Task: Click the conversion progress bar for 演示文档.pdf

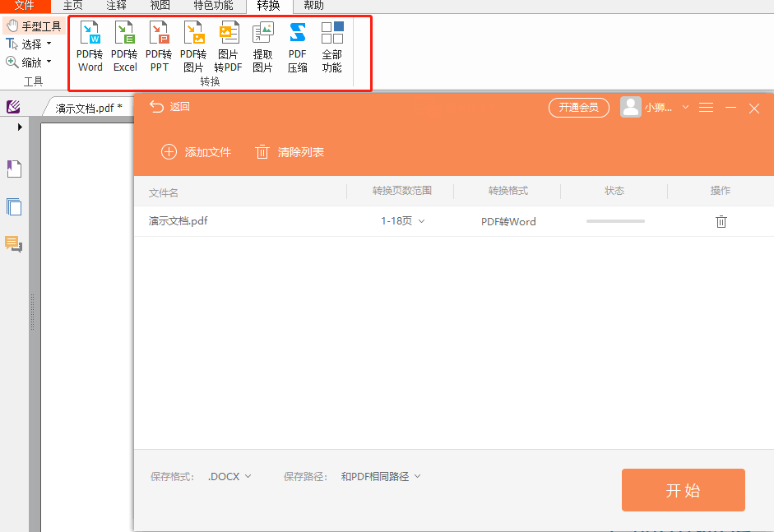Action: coord(614,221)
